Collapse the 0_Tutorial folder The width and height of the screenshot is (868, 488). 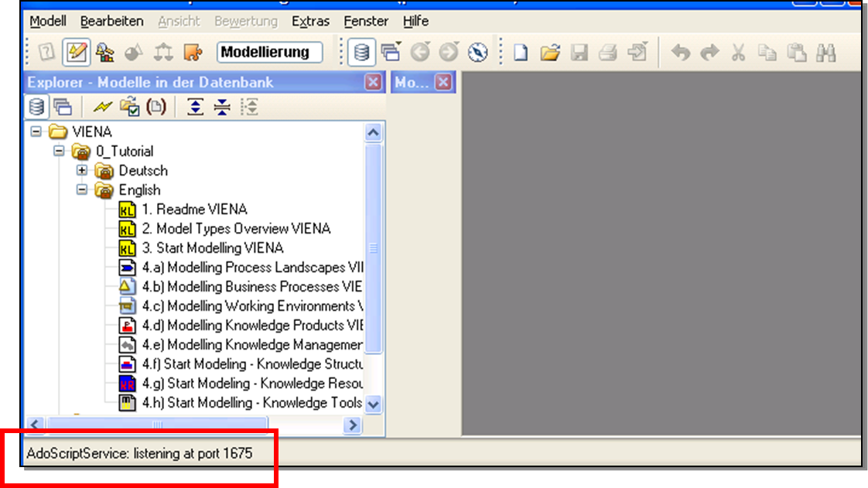coord(59,151)
